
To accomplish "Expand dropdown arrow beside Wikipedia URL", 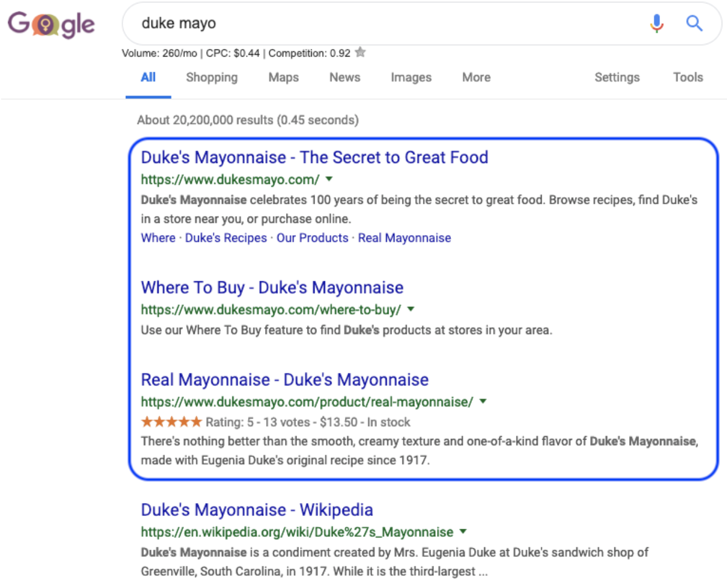I will tap(463, 532).
